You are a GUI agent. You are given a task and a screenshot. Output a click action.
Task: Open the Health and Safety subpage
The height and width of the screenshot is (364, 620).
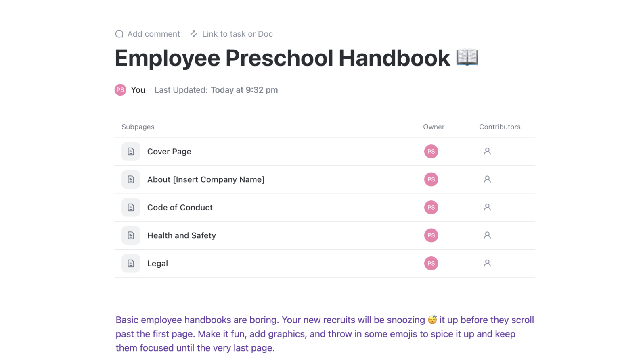(x=182, y=235)
